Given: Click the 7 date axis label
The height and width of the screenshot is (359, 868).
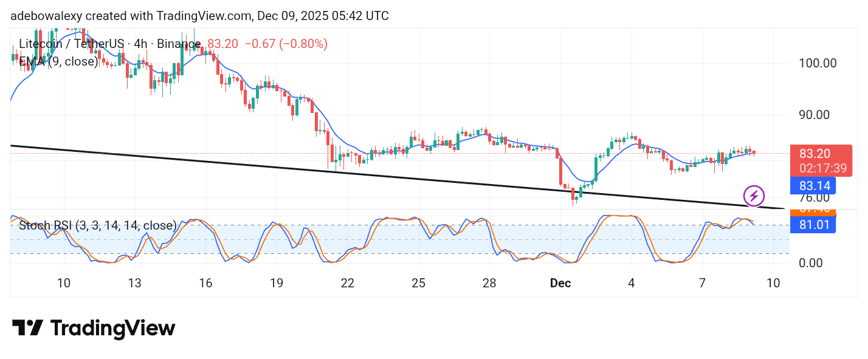Looking at the screenshot, I should click(x=702, y=283).
